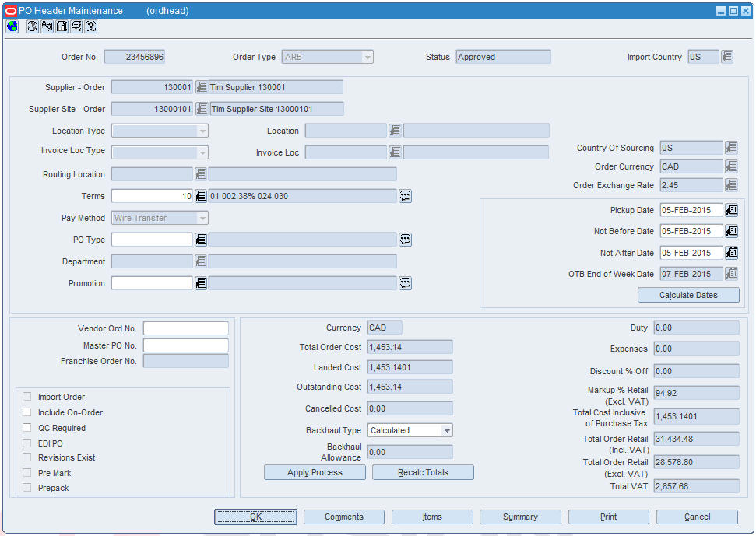The width and height of the screenshot is (756, 536).
Task: Open comments bubble next to Promotion
Action: [x=405, y=283]
